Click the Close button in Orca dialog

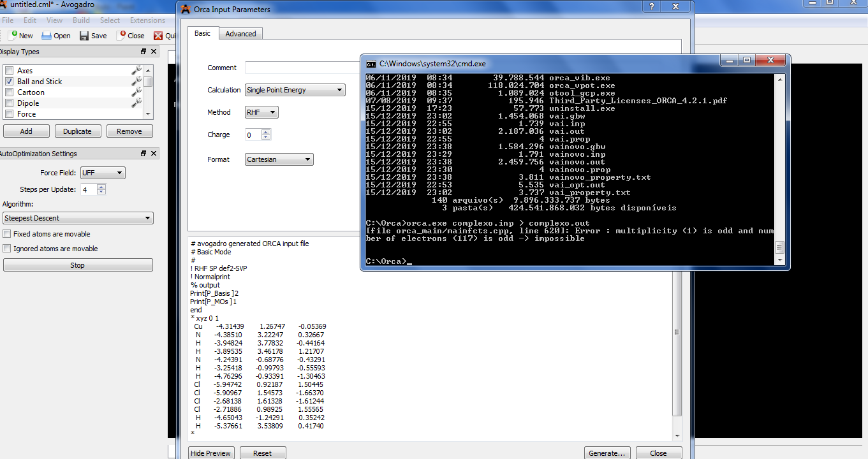(659, 453)
